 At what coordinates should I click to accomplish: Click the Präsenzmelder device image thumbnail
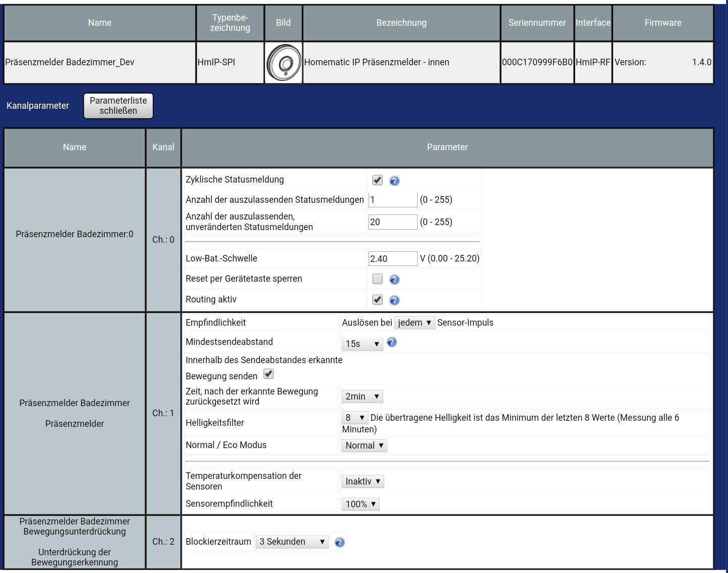pyautogui.click(x=283, y=63)
